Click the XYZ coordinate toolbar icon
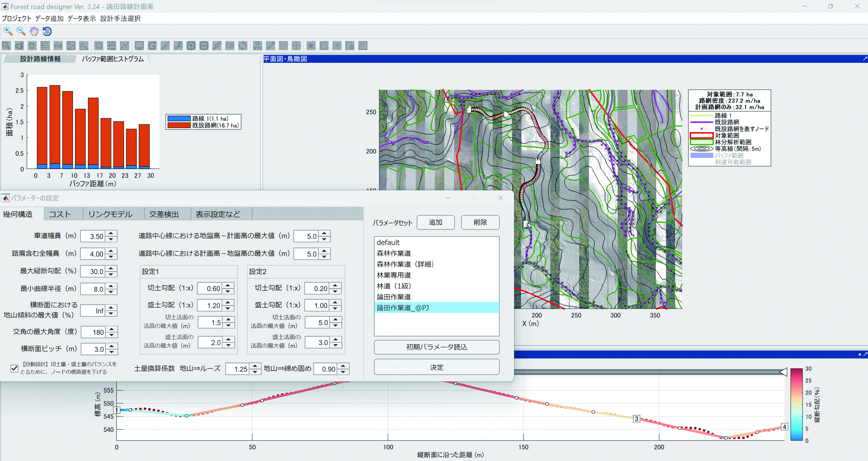 [257, 46]
